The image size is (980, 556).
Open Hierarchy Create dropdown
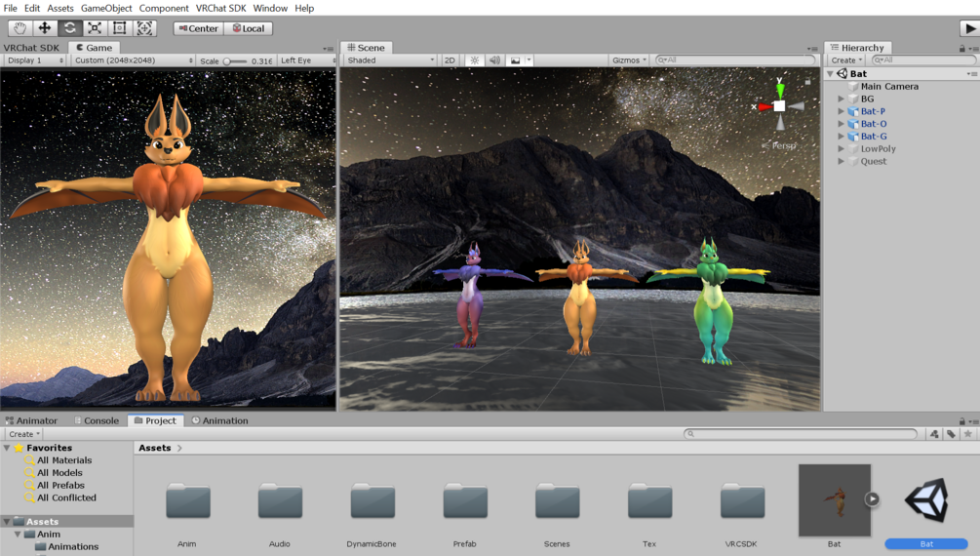click(x=846, y=60)
